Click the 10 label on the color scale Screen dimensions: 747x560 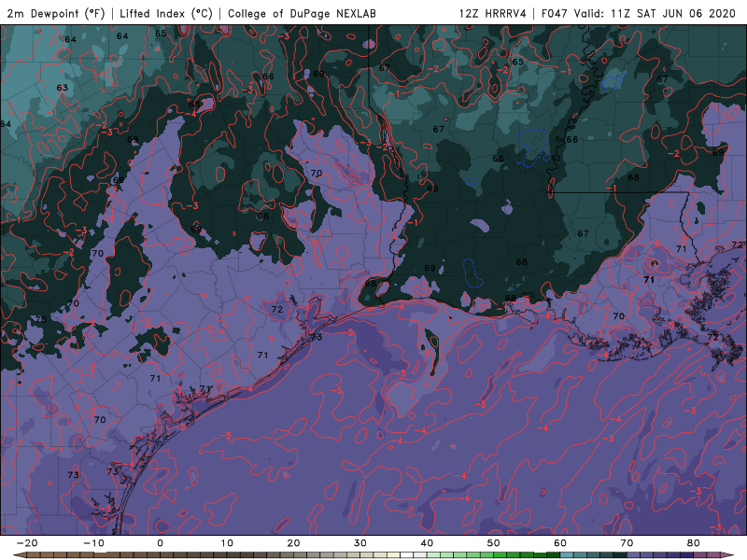pos(227,543)
